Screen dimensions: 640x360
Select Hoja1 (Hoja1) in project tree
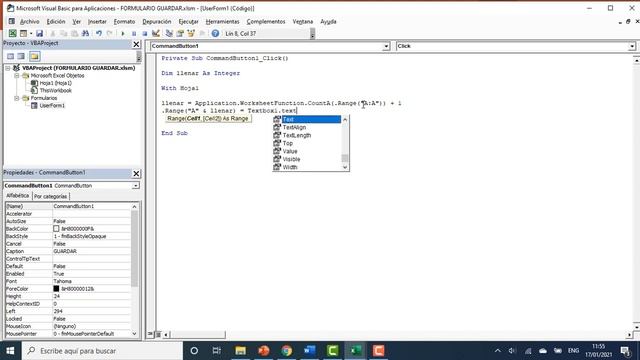pos(56,83)
